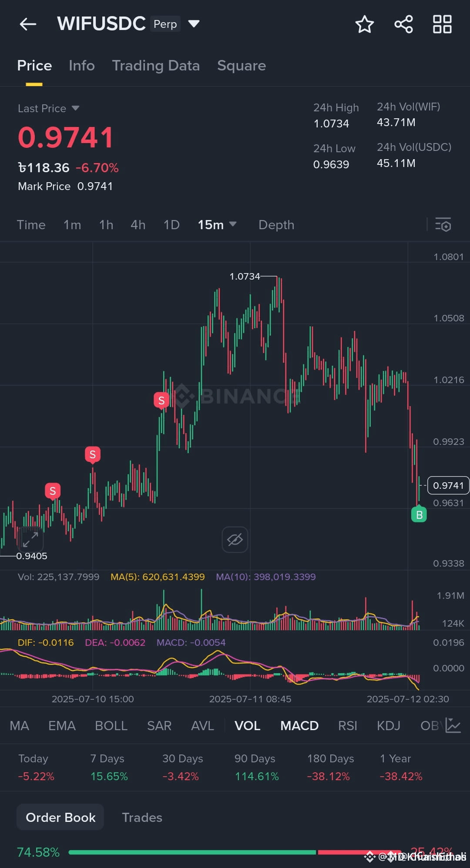Open the Trades tab
Screen dimensions: 470x868
click(142, 818)
